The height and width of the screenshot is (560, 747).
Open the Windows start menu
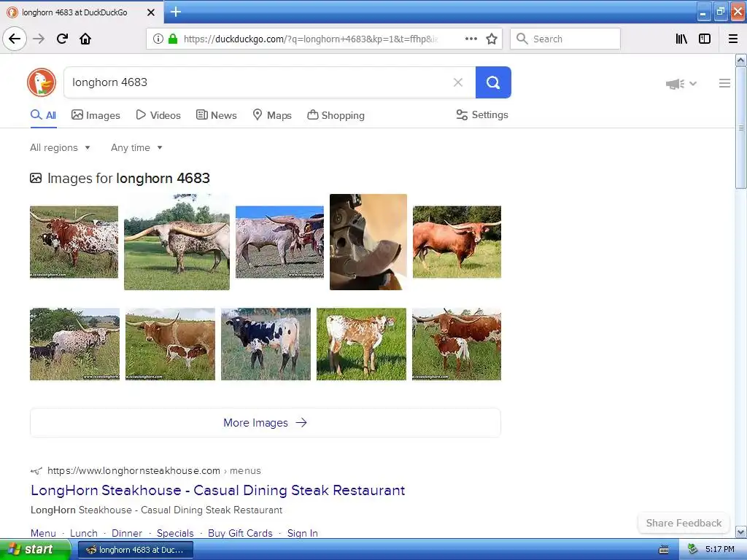click(x=35, y=550)
